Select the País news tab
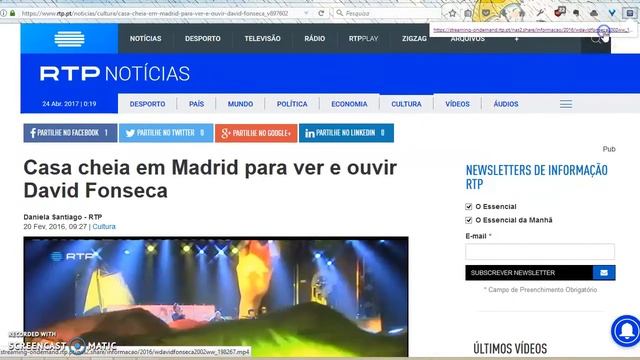This screenshot has height=360, width=640. point(196,104)
